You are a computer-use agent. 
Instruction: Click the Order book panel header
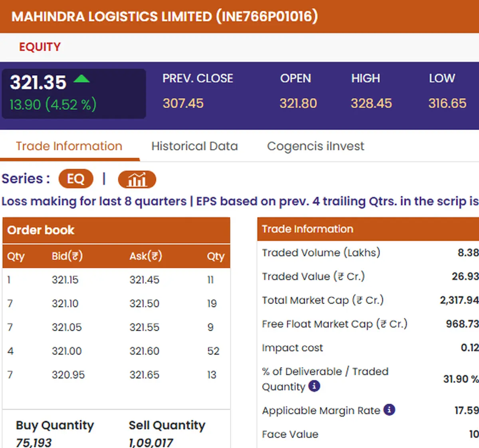coord(116,230)
